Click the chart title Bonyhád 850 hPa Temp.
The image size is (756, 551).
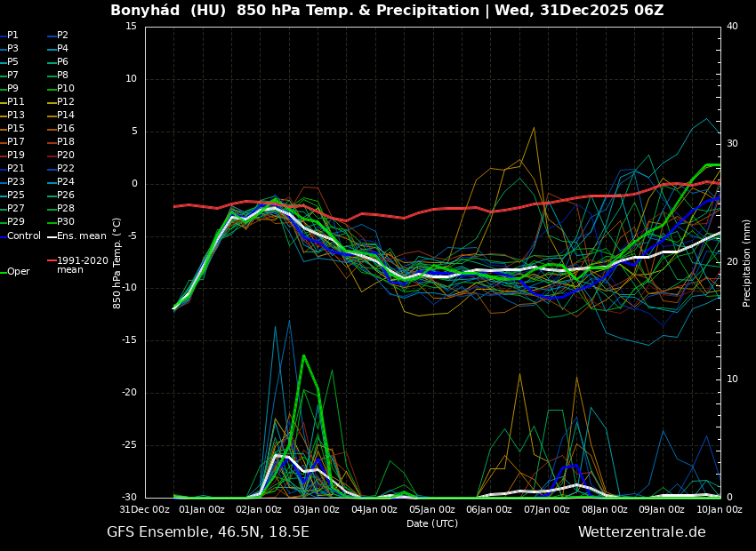coord(387,11)
